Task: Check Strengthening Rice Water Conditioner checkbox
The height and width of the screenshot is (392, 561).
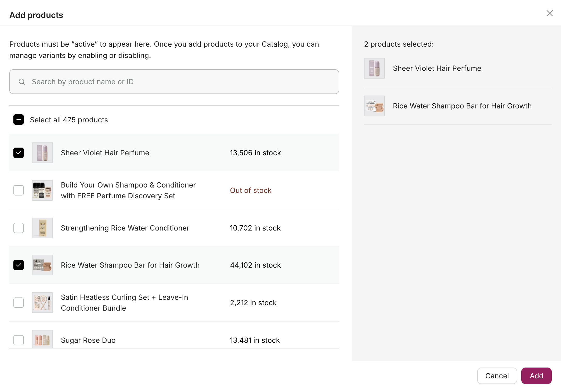Action: coord(19,228)
